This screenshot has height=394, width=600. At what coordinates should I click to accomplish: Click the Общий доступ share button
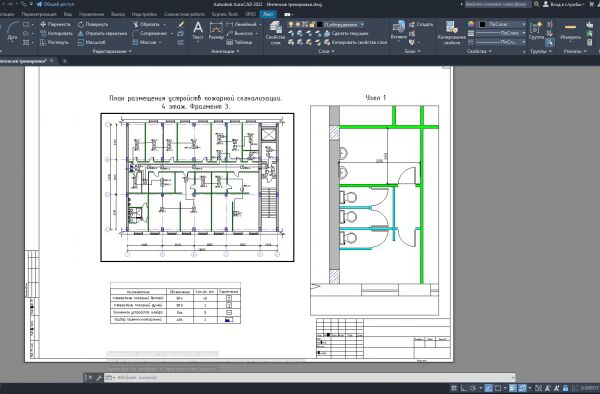tap(55, 4)
